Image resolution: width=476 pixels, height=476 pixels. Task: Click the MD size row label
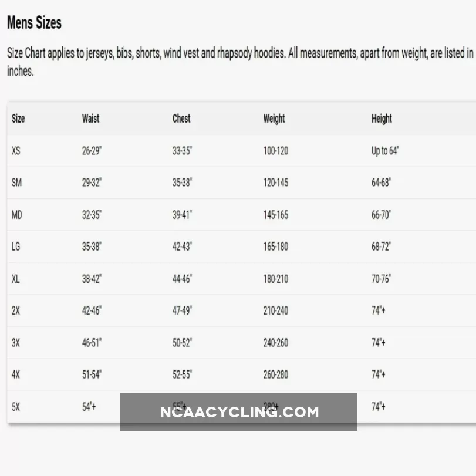(x=16, y=215)
